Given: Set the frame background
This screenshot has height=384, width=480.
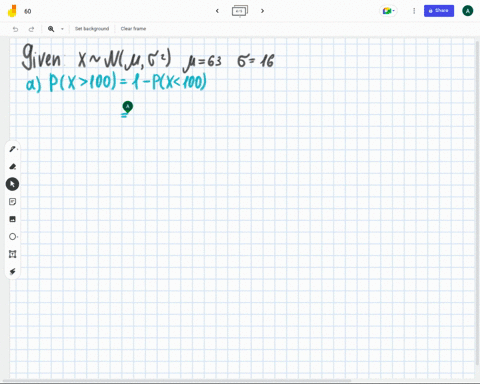Looking at the screenshot, I should (x=92, y=29).
